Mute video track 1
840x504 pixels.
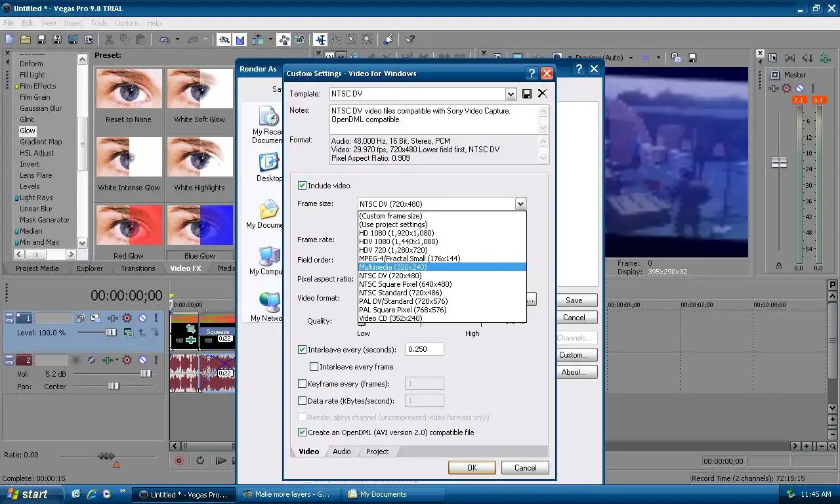click(x=142, y=318)
